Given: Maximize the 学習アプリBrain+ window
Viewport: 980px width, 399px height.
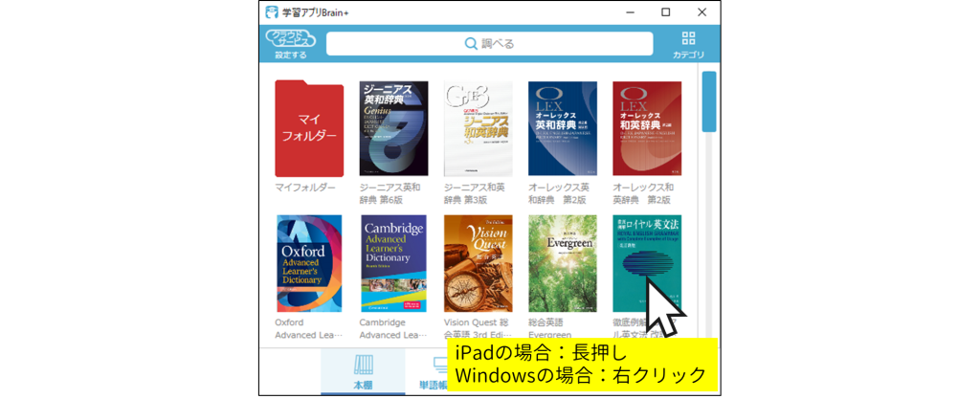Looking at the screenshot, I should (666, 12).
